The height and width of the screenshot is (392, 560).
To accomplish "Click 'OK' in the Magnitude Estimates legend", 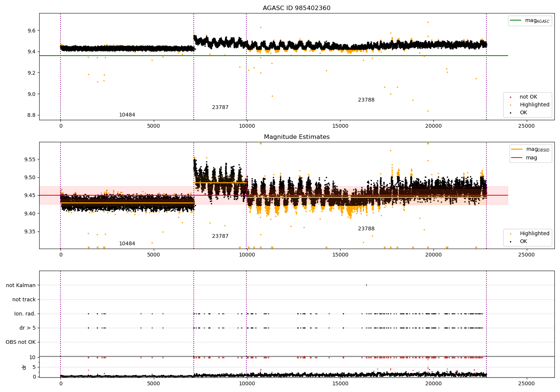I will coord(523,242).
